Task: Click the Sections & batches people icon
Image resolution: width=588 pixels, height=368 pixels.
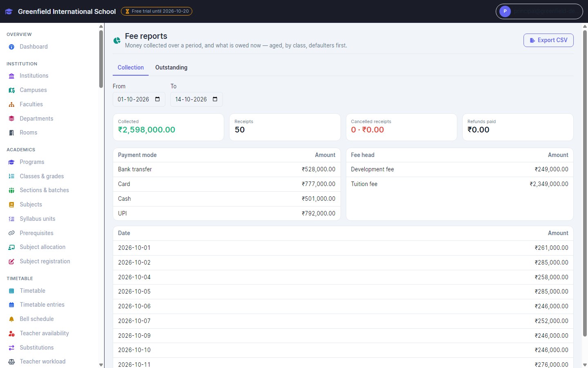Action: click(x=11, y=191)
